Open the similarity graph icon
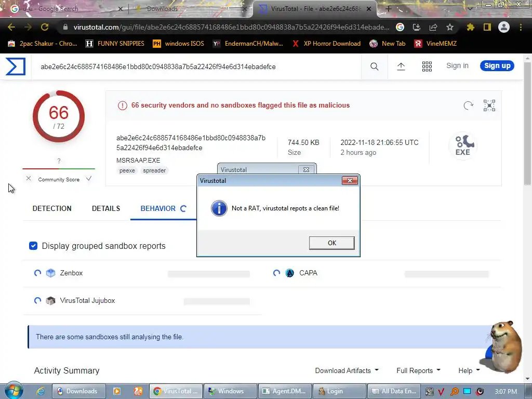Image resolution: width=532 pixels, height=399 pixels. (x=489, y=105)
